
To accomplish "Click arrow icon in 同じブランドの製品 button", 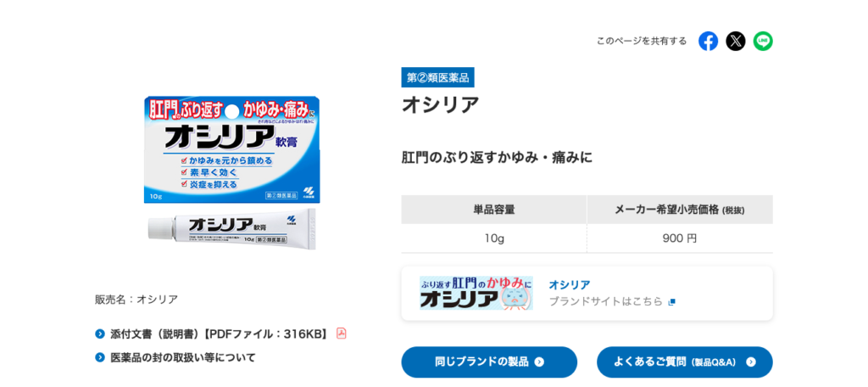I will click(539, 362).
